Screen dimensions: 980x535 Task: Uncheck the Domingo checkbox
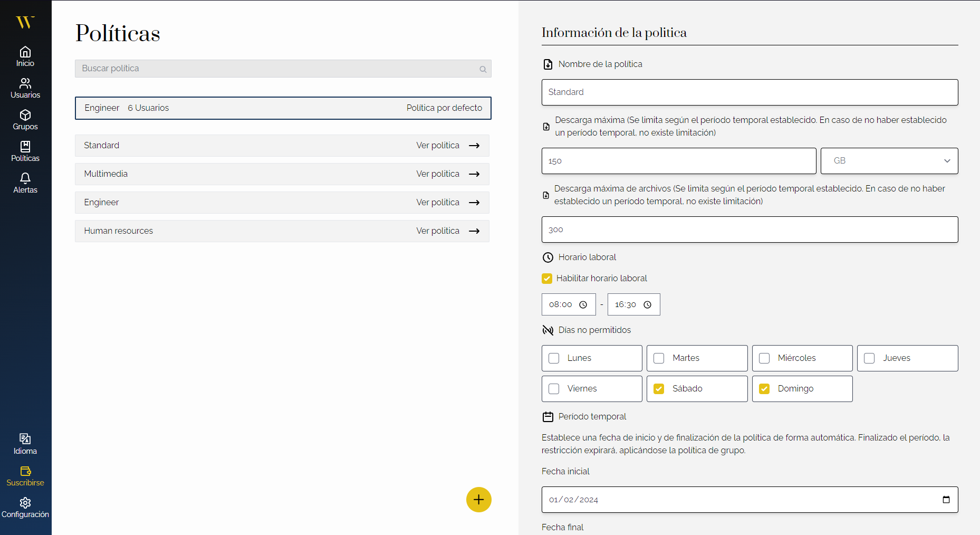pos(764,389)
